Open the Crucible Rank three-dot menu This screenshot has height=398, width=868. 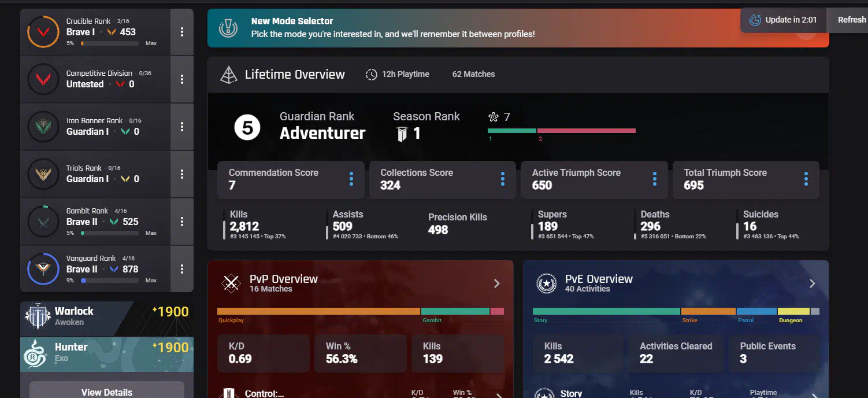182,32
